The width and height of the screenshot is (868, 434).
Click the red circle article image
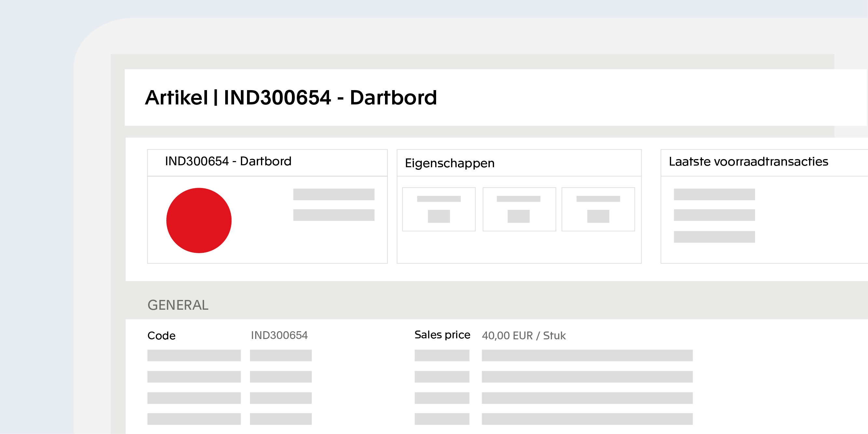[199, 220]
